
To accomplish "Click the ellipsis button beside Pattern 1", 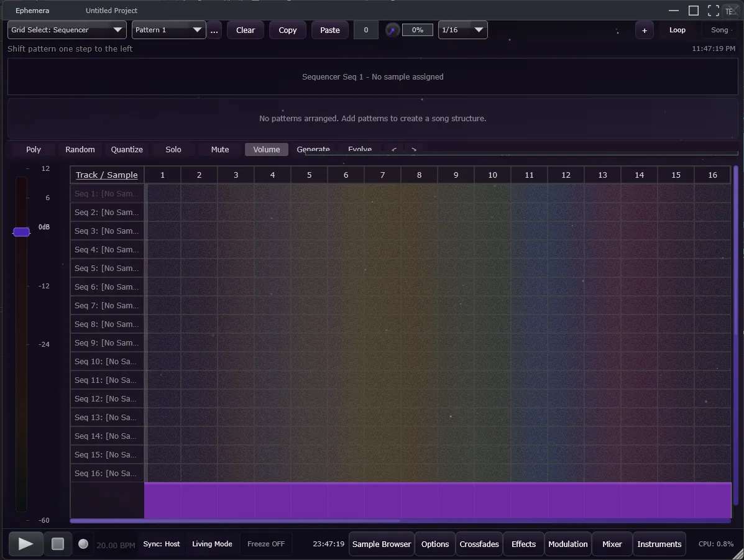I will 214,30.
